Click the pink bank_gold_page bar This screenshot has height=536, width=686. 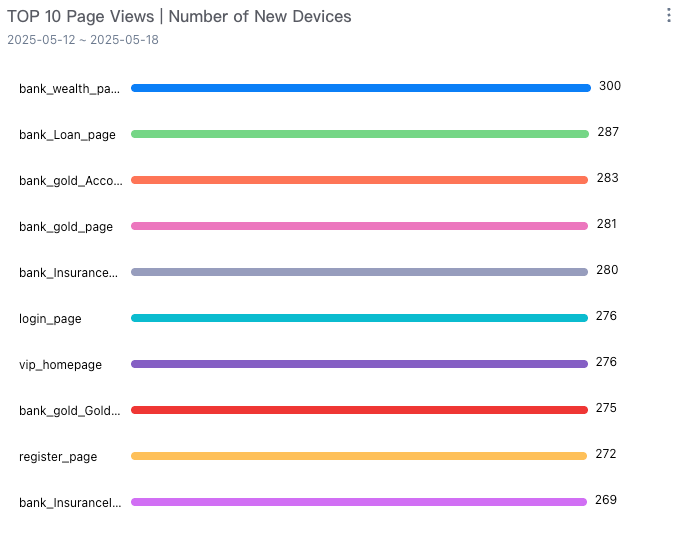pos(359,226)
